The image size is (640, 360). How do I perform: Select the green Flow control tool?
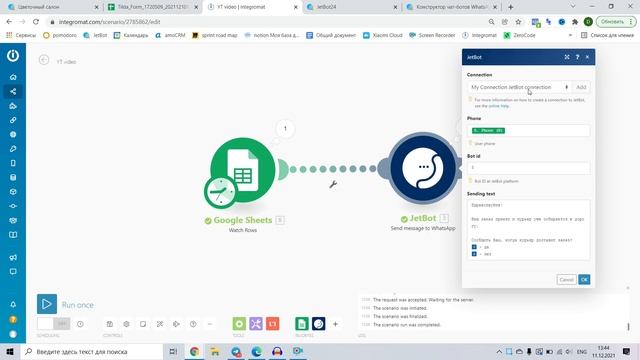point(239,324)
